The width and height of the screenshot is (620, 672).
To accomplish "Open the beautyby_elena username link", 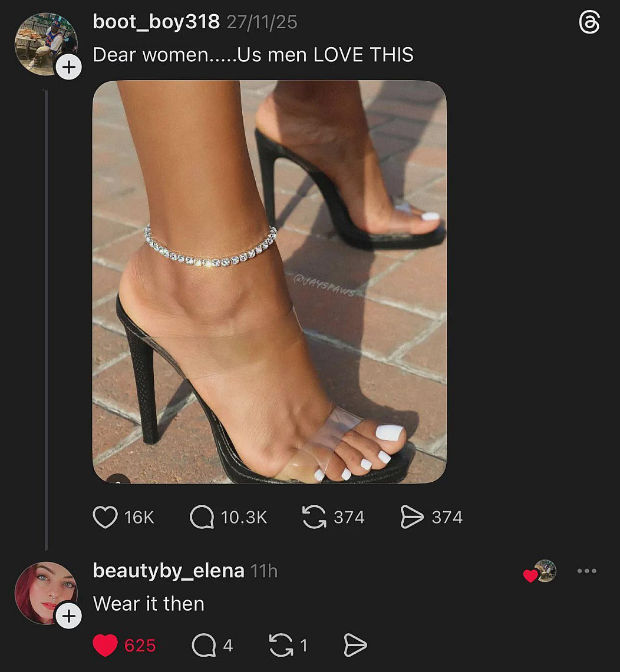I will pyautogui.click(x=169, y=571).
